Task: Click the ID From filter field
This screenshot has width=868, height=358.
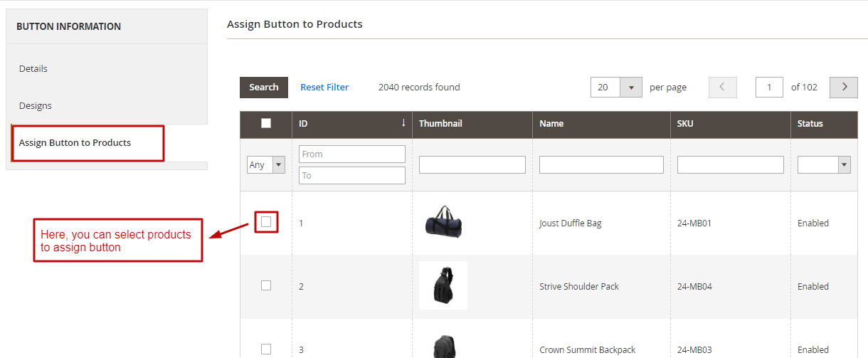Action: pyautogui.click(x=351, y=154)
